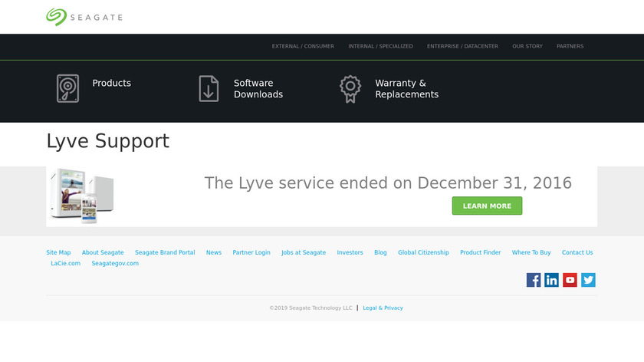Click the Lyve device product image
This screenshot has height=362, width=644.
(x=82, y=196)
